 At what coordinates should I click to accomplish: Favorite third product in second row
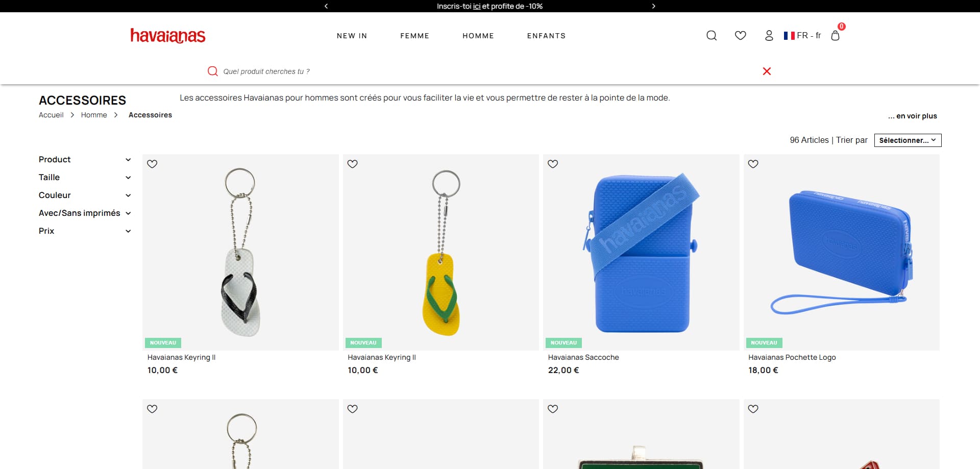[553, 409]
